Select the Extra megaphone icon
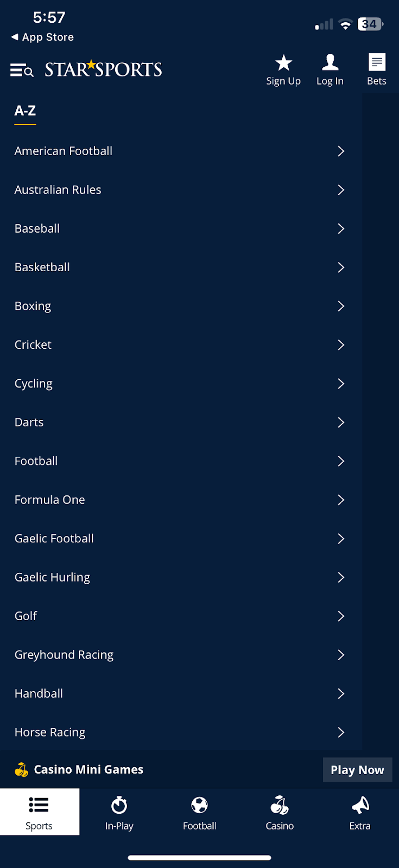The height and width of the screenshot is (868, 399). (359, 805)
